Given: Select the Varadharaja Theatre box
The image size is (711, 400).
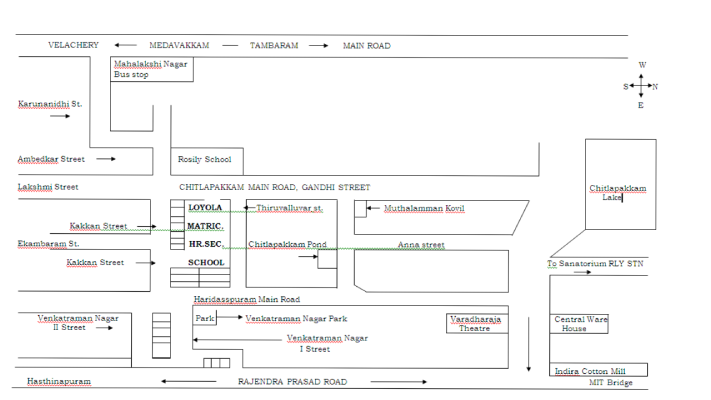Looking at the screenshot, I should [x=477, y=323].
